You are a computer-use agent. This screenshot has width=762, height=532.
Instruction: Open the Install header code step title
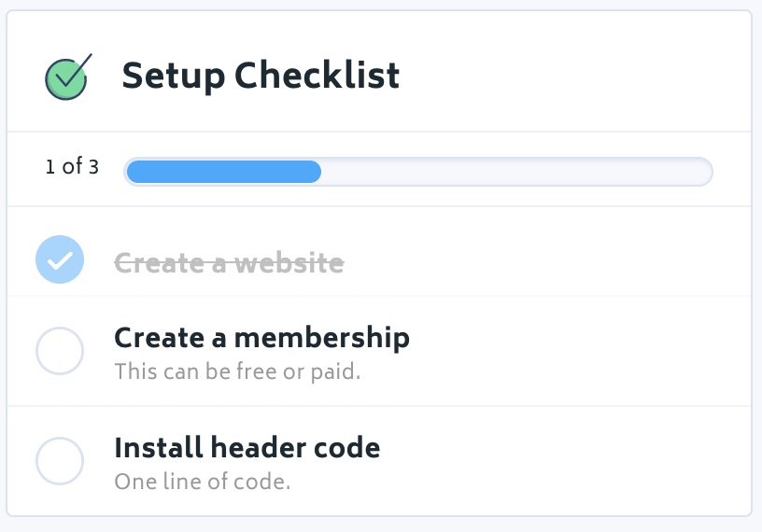pos(247,448)
